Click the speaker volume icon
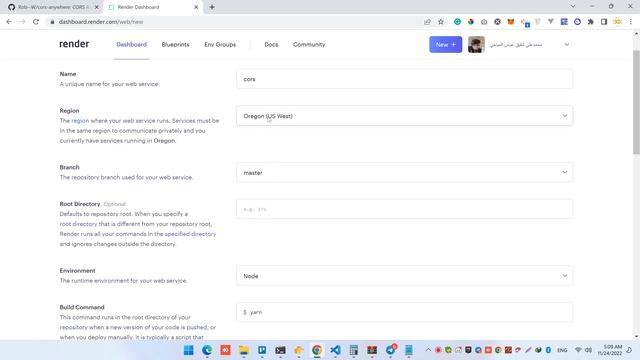Image resolution: width=640 pixels, height=360 pixels. coord(588,350)
